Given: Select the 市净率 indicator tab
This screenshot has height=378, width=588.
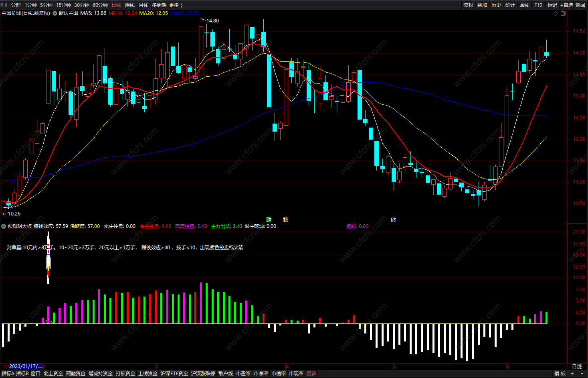Looking at the screenshot, I should click(261, 374).
